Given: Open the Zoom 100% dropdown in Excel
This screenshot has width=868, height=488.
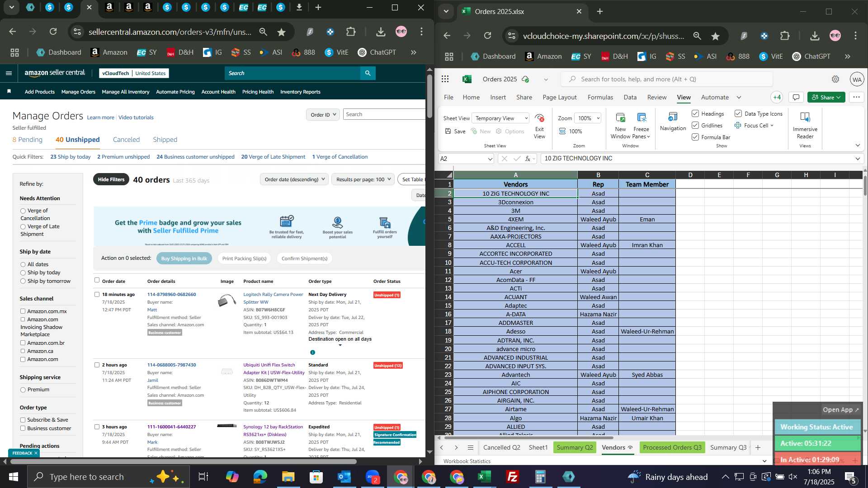Looking at the screenshot, I should 587,118.
